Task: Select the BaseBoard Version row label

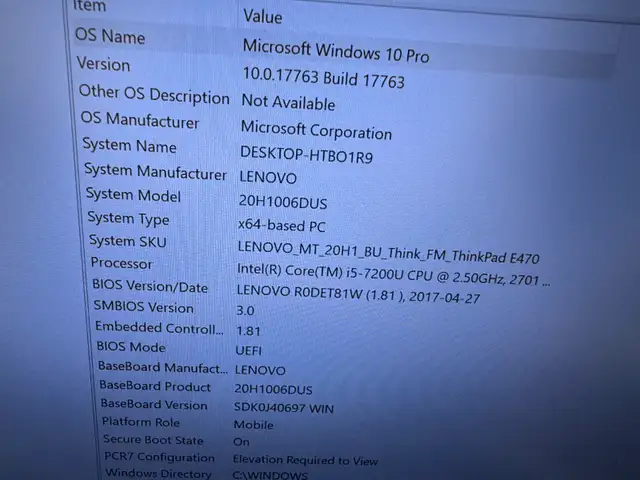Action: (154, 404)
